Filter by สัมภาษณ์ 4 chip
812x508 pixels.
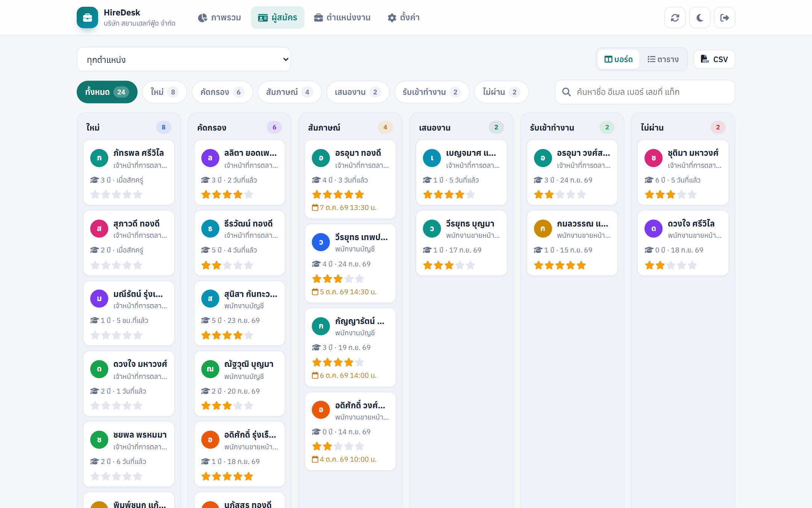coord(290,92)
